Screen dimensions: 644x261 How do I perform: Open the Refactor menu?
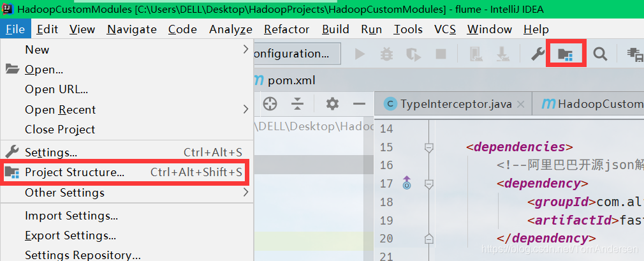(287, 29)
